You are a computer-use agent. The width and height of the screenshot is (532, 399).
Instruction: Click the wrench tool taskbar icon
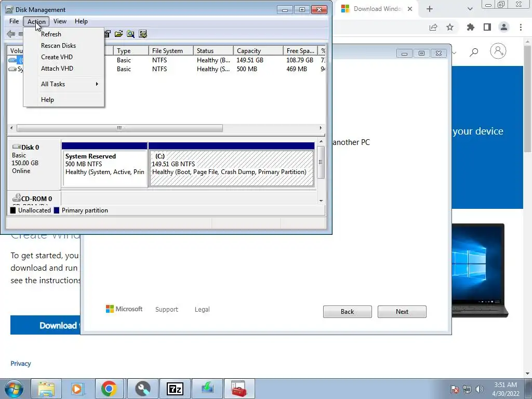point(143,389)
